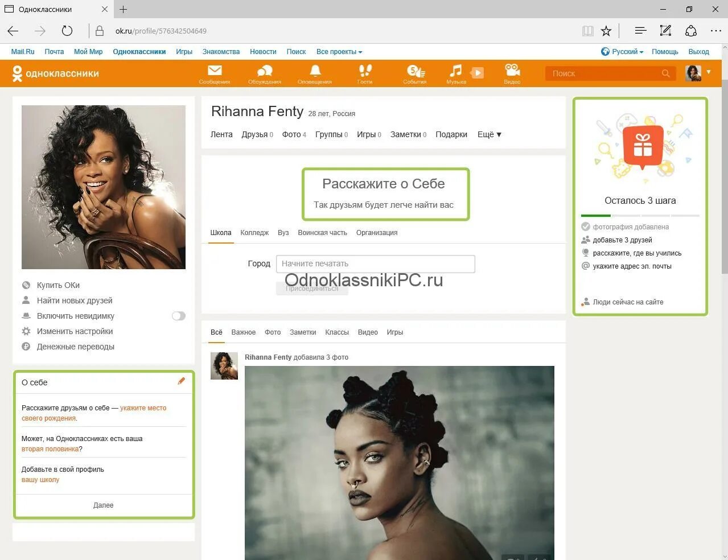This screenshot has height=560, width=728.
Task: Open the Группы profile tab
Action: pos(331,134)
